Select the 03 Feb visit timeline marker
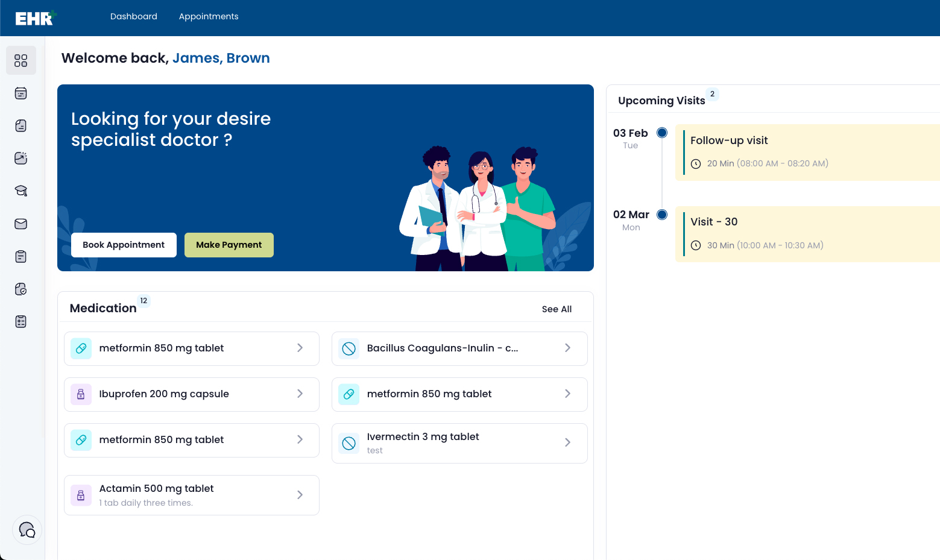The image size is (940, 560). [662, 133]
